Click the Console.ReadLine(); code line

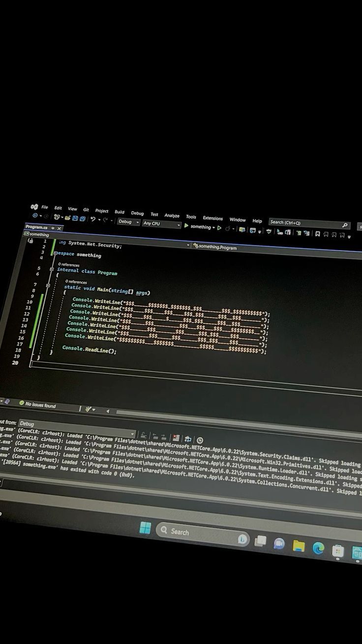90,350
